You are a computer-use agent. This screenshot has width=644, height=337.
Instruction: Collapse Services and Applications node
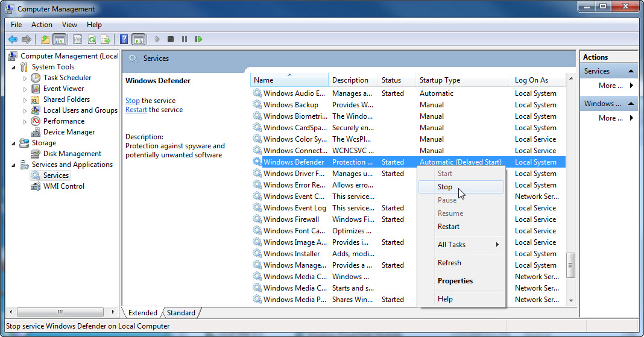pos(13,165)
